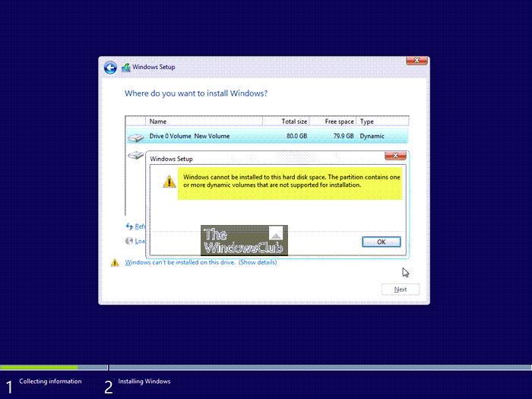Viewport: 532px width, 399px height.
Task: Click "Windows can't be installed on this drive" link
Action: (180, 262)
